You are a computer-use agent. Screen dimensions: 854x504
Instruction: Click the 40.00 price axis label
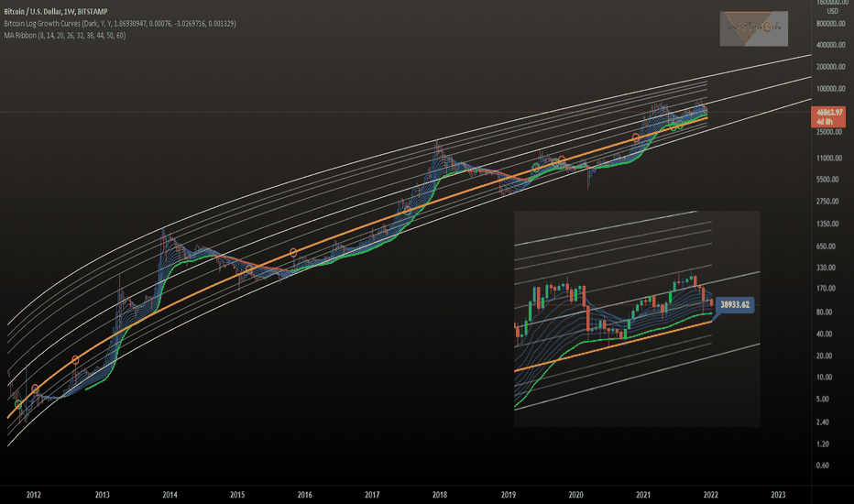pyautogui.click(x=824, y=334)
